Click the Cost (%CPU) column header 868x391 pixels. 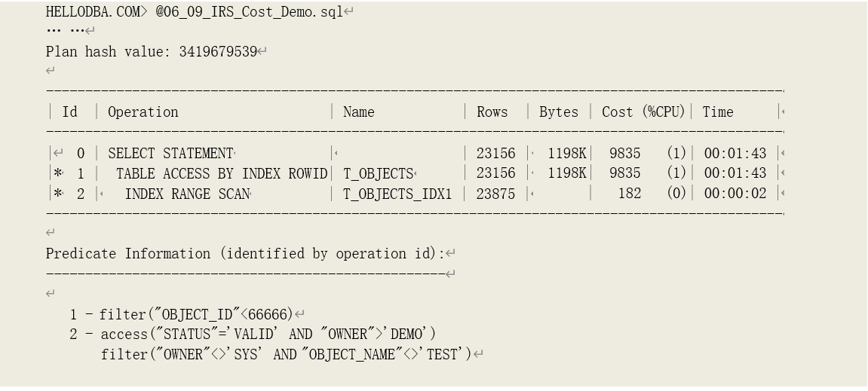(643, 112)
